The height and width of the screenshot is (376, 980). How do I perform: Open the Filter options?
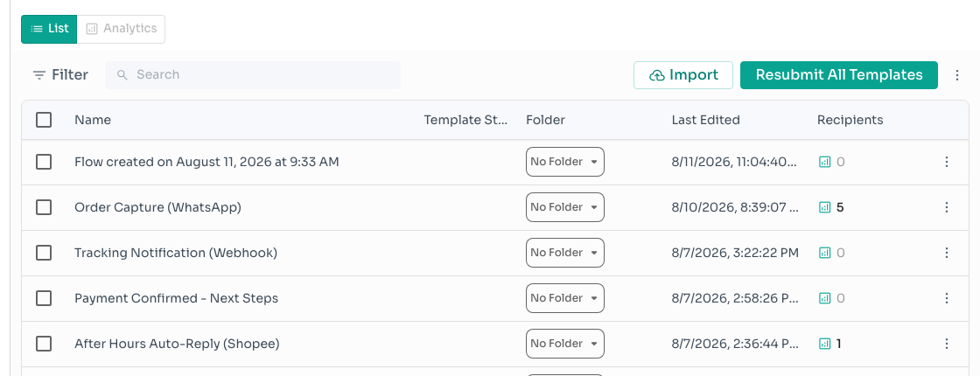(60, 75)
